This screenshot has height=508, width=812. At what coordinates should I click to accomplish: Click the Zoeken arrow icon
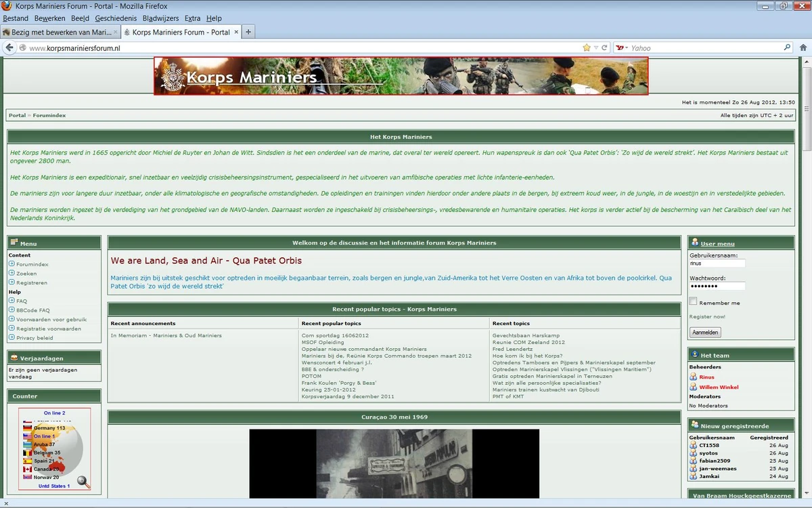click(12, 274)
